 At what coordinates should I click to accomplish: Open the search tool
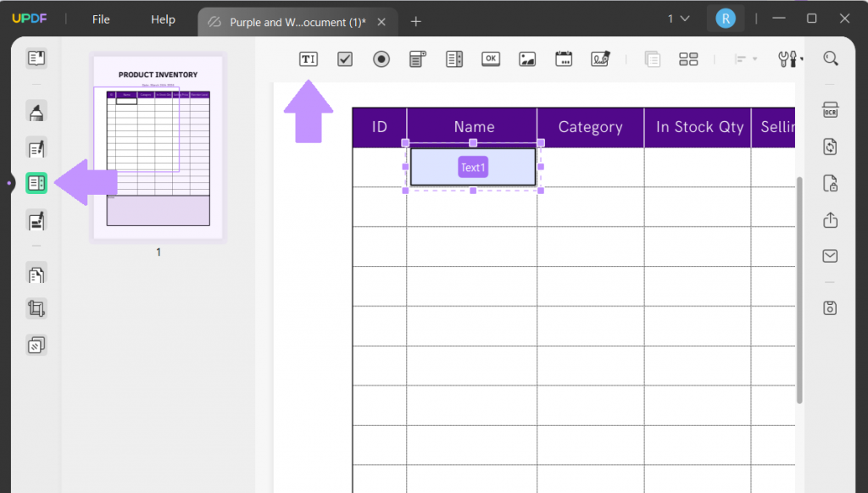830,58
